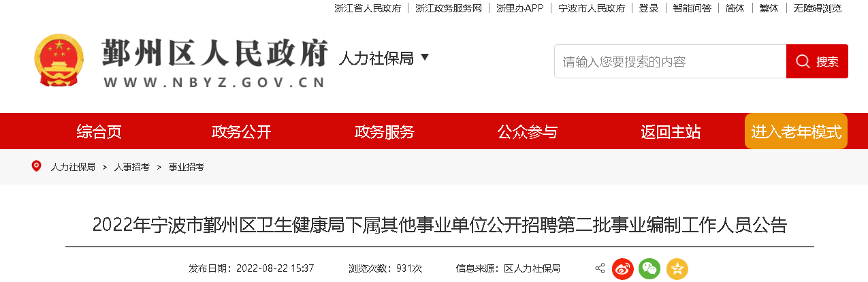
Task: Focus the search input field
Action: [671, 61]
